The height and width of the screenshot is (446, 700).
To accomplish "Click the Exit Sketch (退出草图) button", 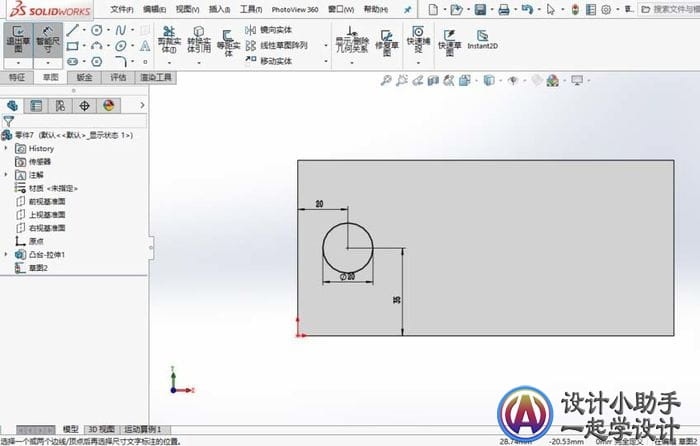I will point(18,40).
